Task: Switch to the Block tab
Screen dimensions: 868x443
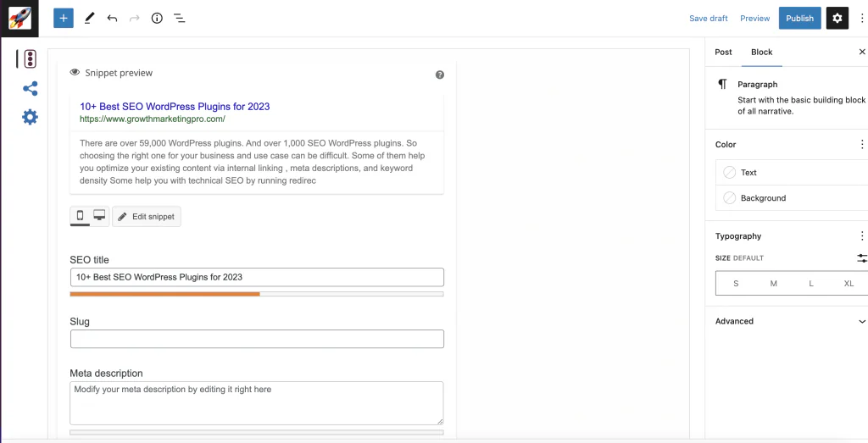Action: [762, 52]
